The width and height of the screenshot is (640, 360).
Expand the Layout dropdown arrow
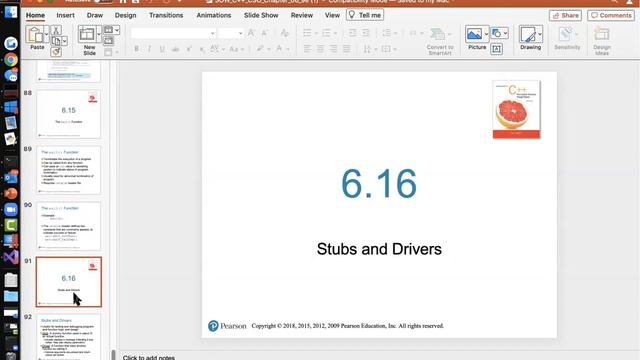(117, 30)
